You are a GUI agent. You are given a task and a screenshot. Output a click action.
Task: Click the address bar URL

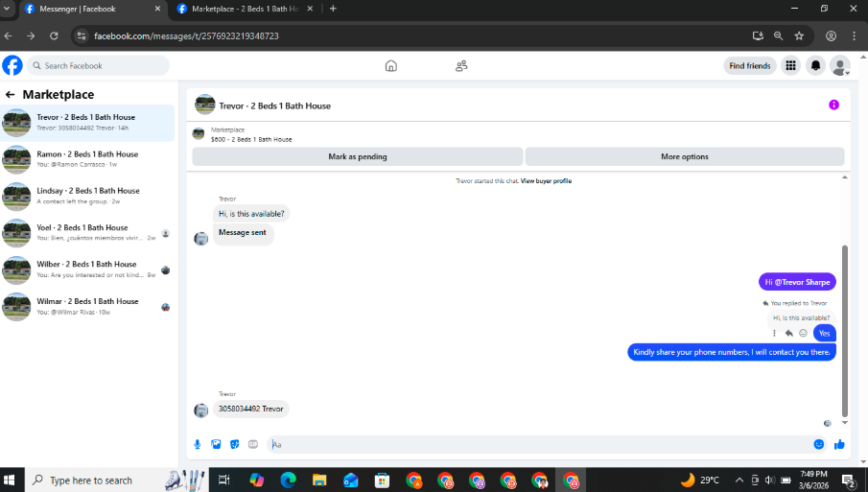coord(186,36)
